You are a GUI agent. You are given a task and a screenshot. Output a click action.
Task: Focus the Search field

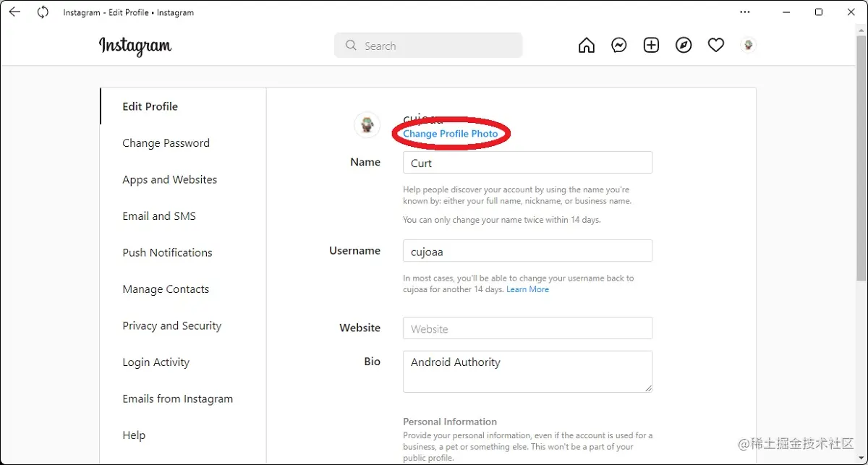(x=428, y=46)
